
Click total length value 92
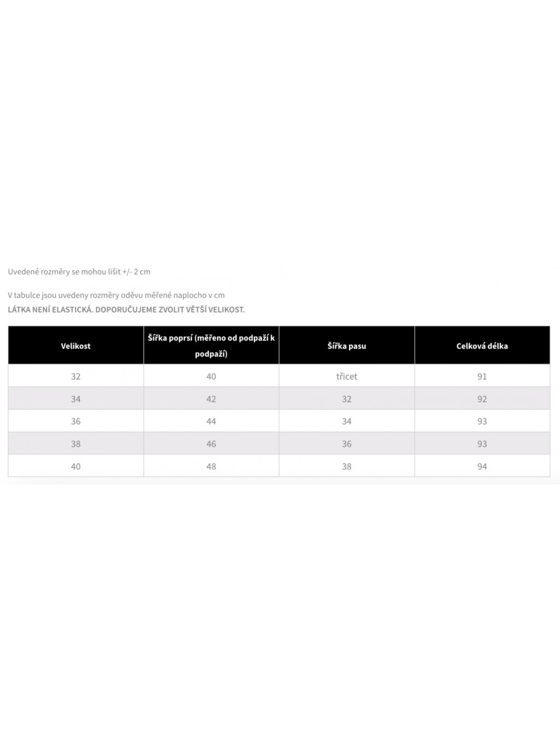click(x=482, y=398)
